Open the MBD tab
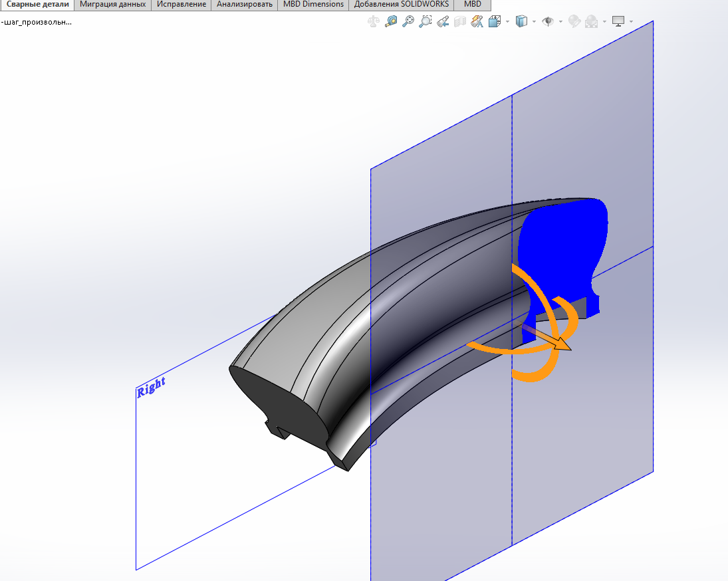 click(x=473, y=5)
